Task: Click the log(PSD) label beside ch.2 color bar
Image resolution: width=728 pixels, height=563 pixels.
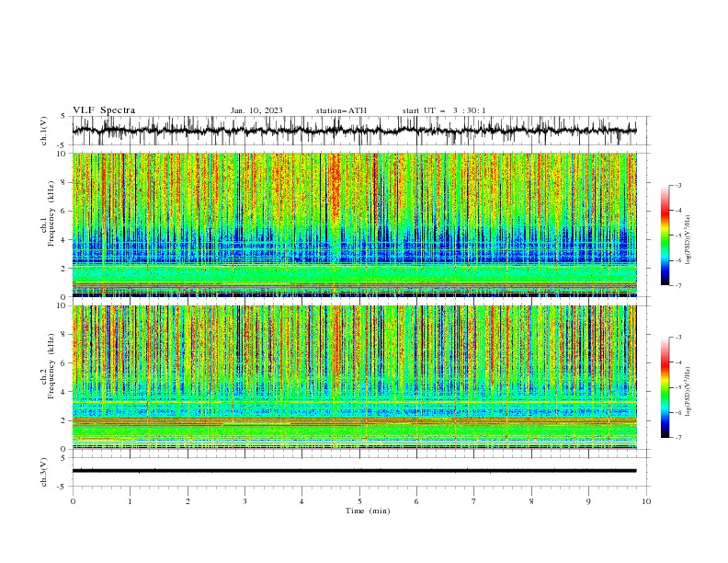Action: point(688,391)
